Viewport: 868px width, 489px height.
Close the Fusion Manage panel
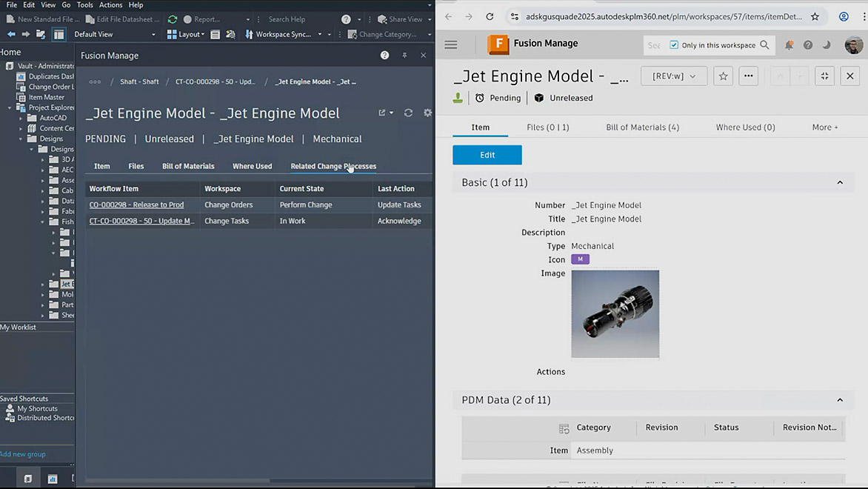tap(424, 56)
